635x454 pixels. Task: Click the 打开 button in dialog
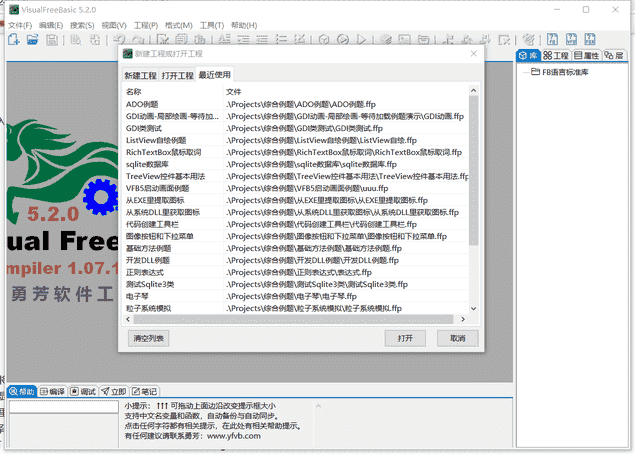[x=405, y=338]
